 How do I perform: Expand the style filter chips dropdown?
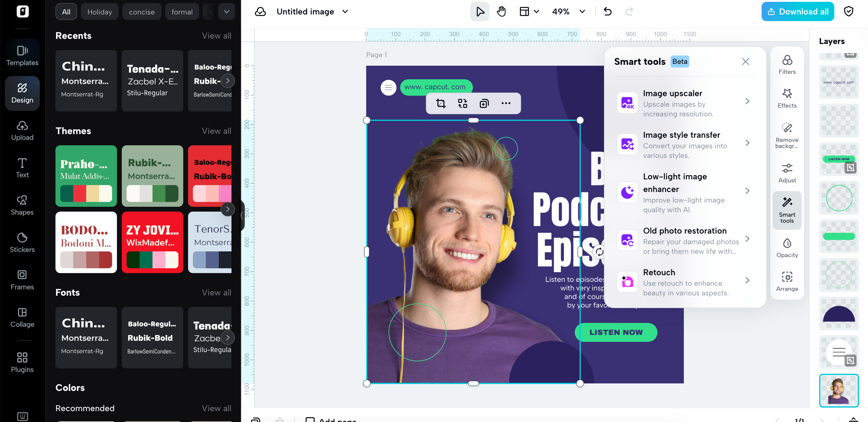pos(226,11)
